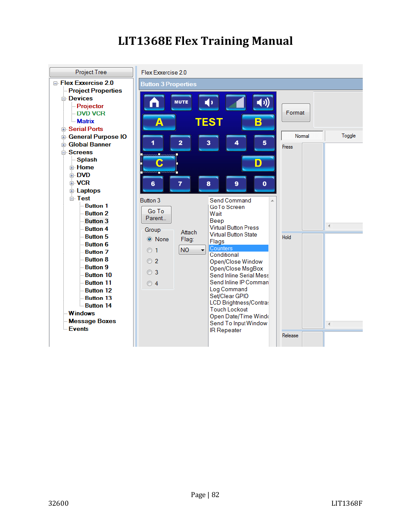Select Splash screen in tree
The image size is (411, 532).
click(x=87, y=160)
